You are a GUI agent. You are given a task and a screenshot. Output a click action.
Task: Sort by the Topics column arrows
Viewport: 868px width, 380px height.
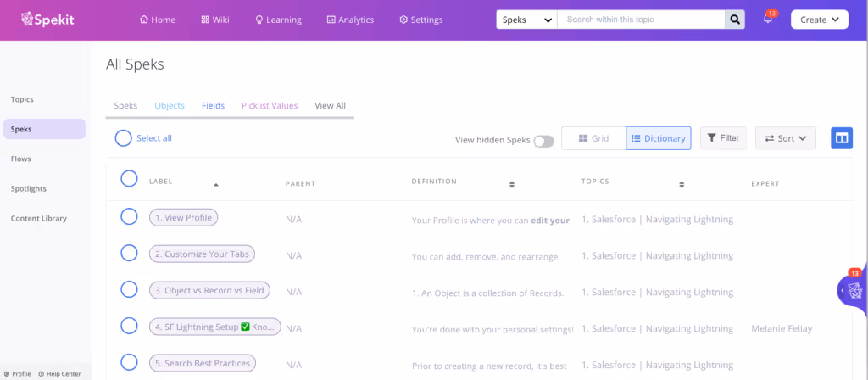tap(682, 184)
